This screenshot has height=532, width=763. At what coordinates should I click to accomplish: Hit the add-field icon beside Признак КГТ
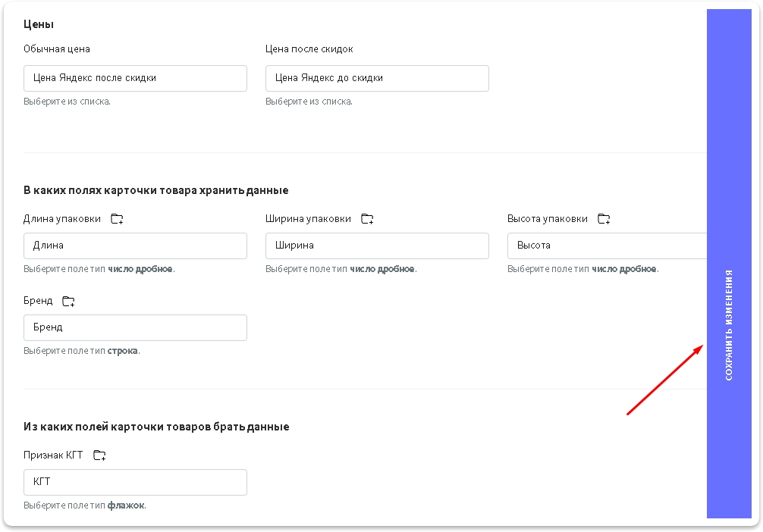(99, 455)
